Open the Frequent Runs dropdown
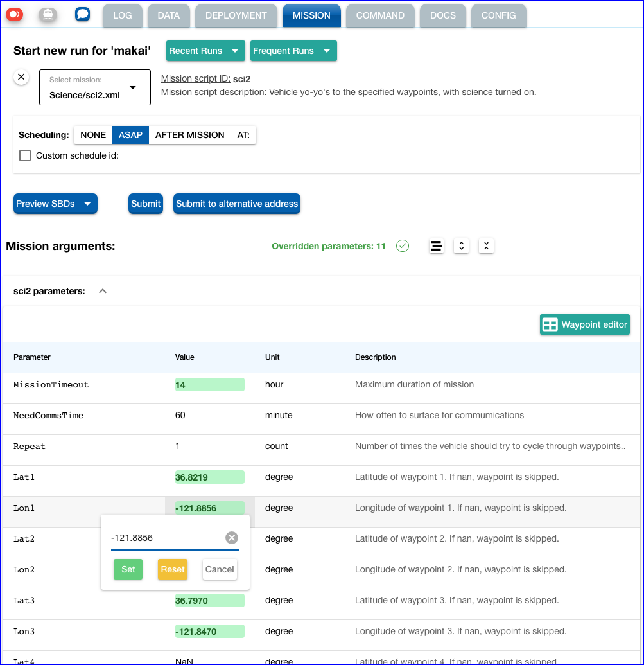The width and height of the screenshot is (644, 665). (x=293, y=51)
